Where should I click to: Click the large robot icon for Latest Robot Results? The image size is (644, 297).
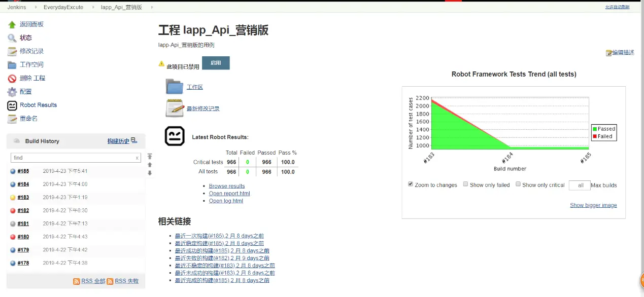(x=175, y=136)
